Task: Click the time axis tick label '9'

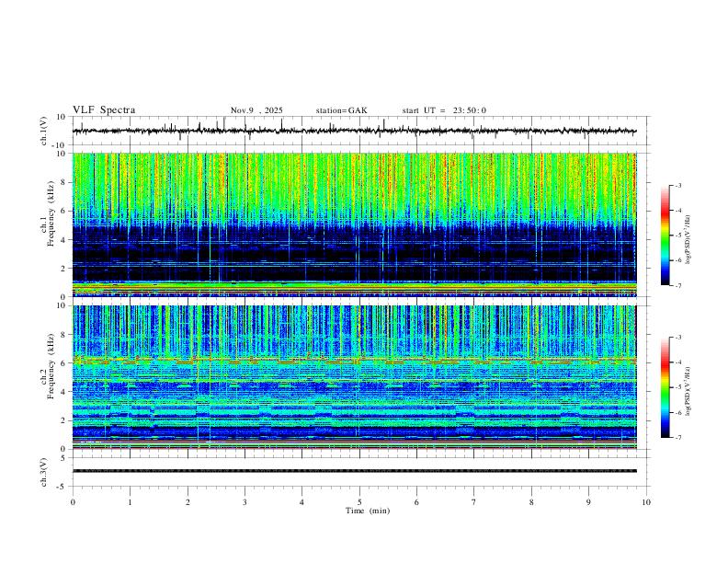Action: point(588,502)
